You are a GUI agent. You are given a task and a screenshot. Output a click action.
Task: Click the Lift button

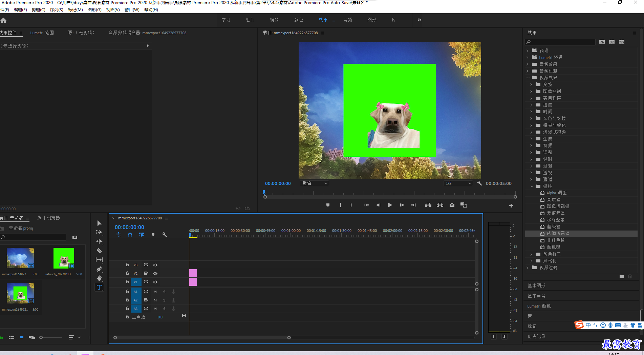click(428, 205)
